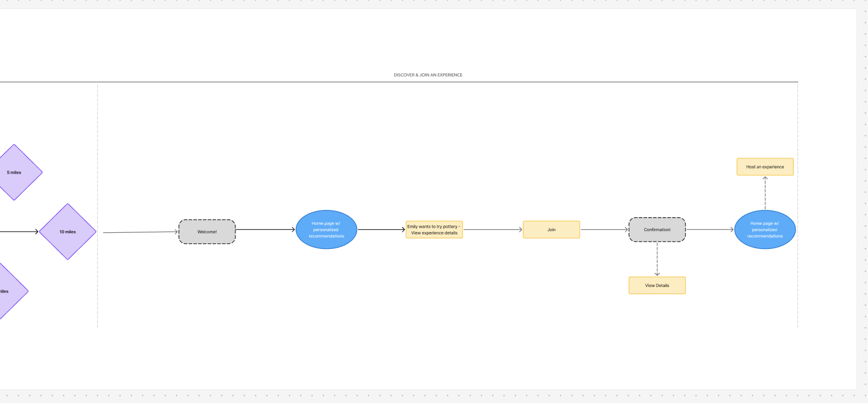Select the Home page ellipse below Host an experience
Image resolution: width=868 pixels, height=403 pixels.
pos(765,229)
